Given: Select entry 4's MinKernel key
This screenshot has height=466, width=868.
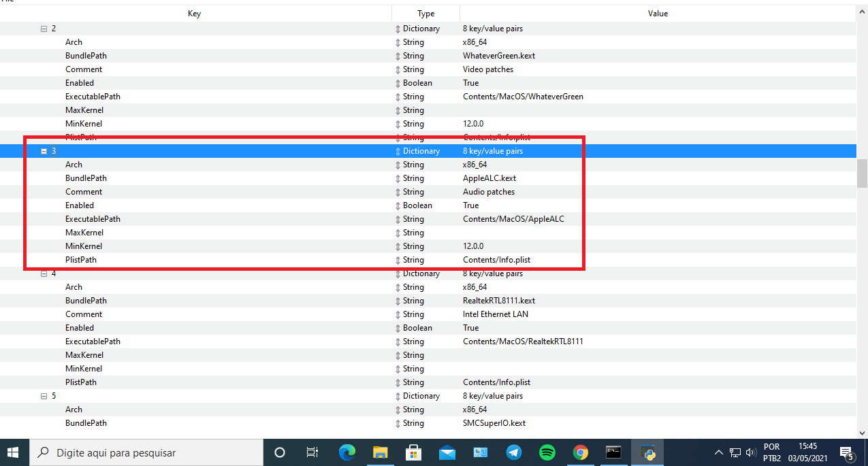Looking at the screenshot, I should tap(84, 369).
